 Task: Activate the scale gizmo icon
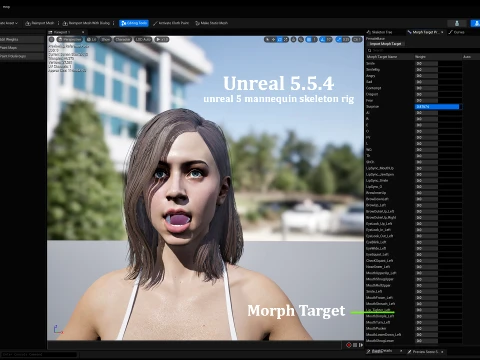click(285, 39)
